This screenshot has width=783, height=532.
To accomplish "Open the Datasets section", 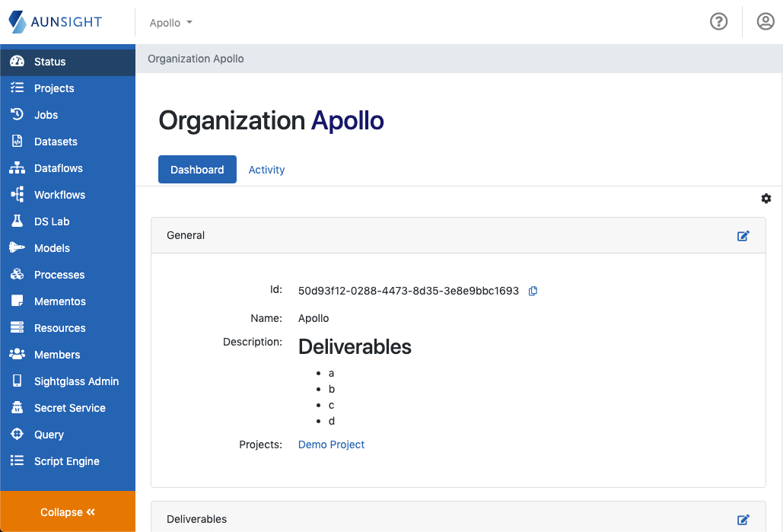I will click(x=56, y=142).
